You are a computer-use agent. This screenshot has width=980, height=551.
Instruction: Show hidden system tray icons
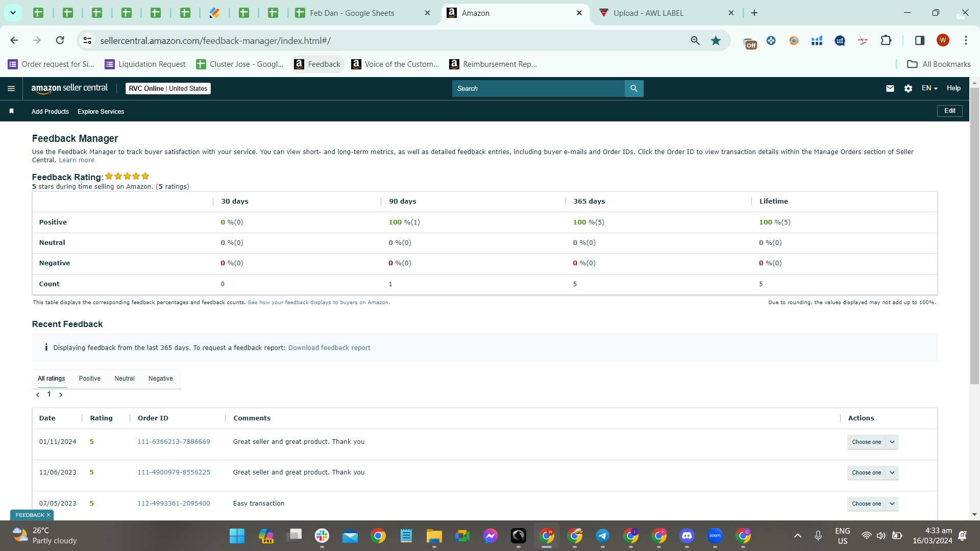798,536
